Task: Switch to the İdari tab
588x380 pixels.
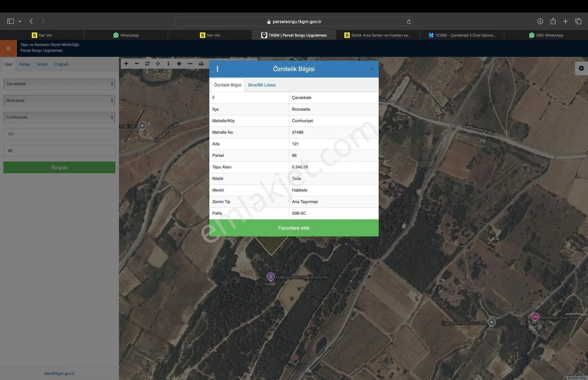Action: 9,64
